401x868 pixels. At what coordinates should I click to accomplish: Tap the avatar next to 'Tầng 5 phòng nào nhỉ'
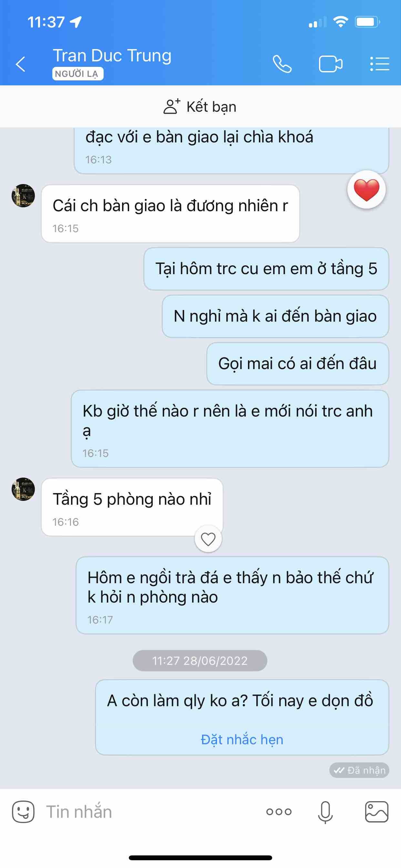23,489
